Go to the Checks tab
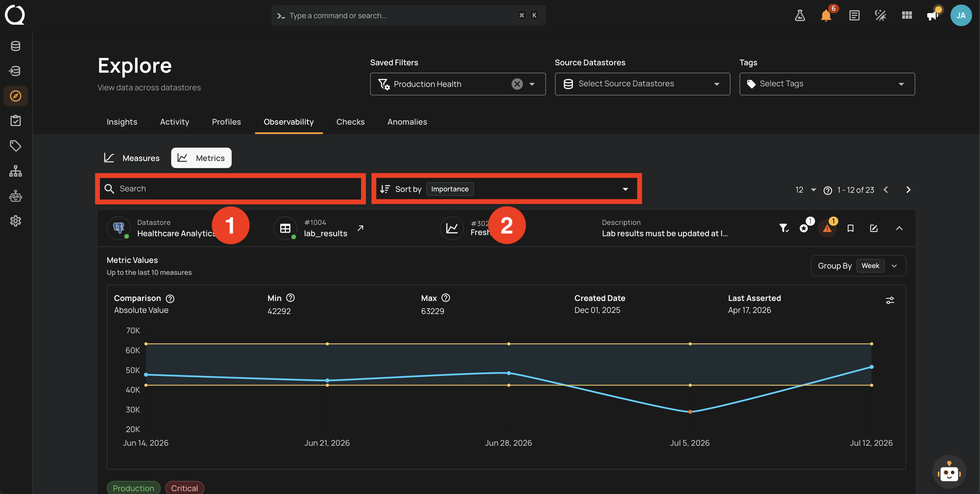This screenshot has height=494, width=980. point(350,122)
